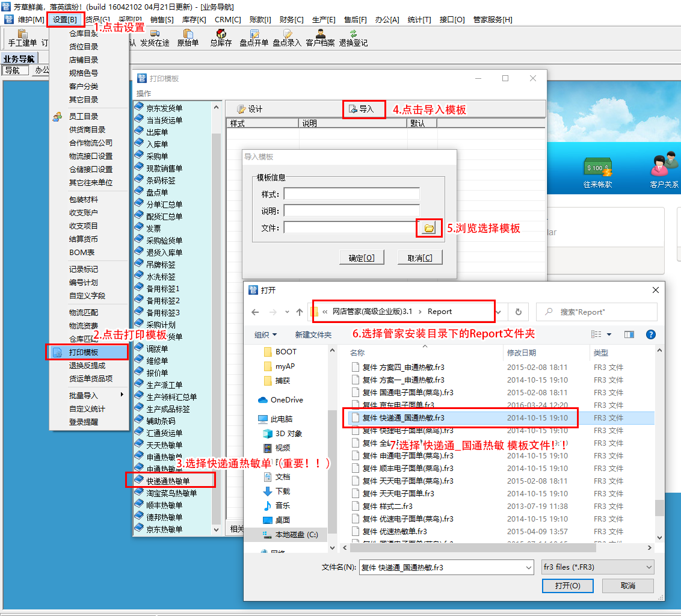Click the 往来帐款 money icon
This screenshot has width=681, height=616.
[x=597, y=168]
